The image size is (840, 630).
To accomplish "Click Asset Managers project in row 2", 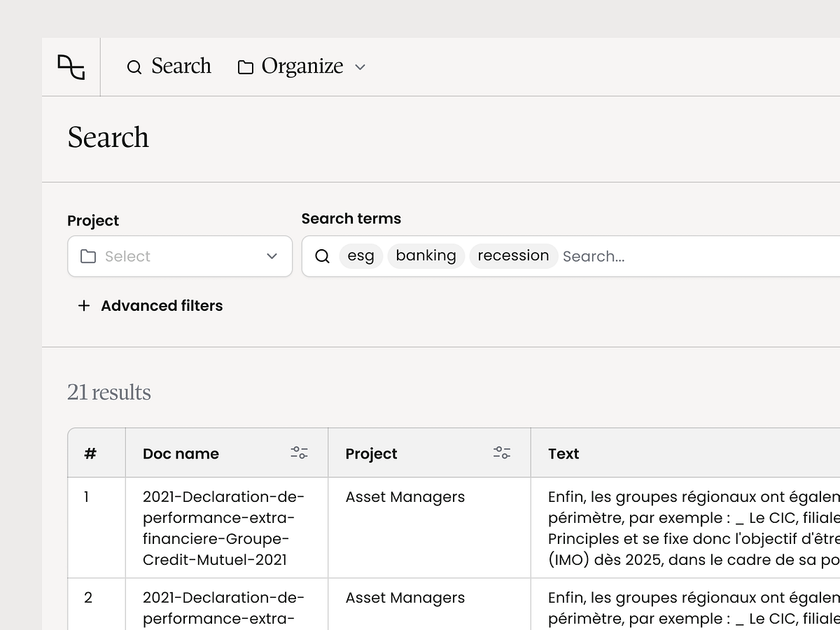I will coord(405,598).
